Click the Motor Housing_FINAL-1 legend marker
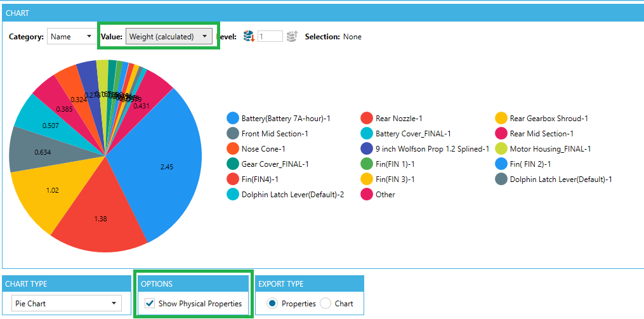Screen dimensions: 644x319 tap(501, 148)
